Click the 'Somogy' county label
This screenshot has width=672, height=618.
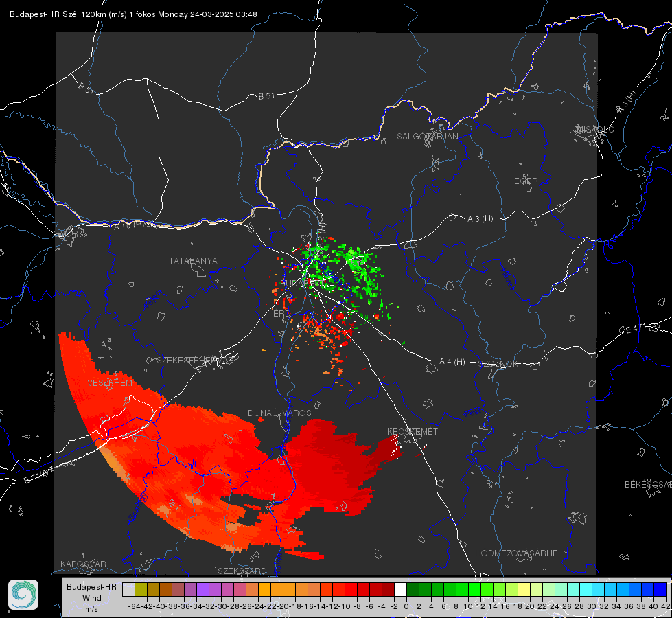pyautogui.click(x=138, y=507)
